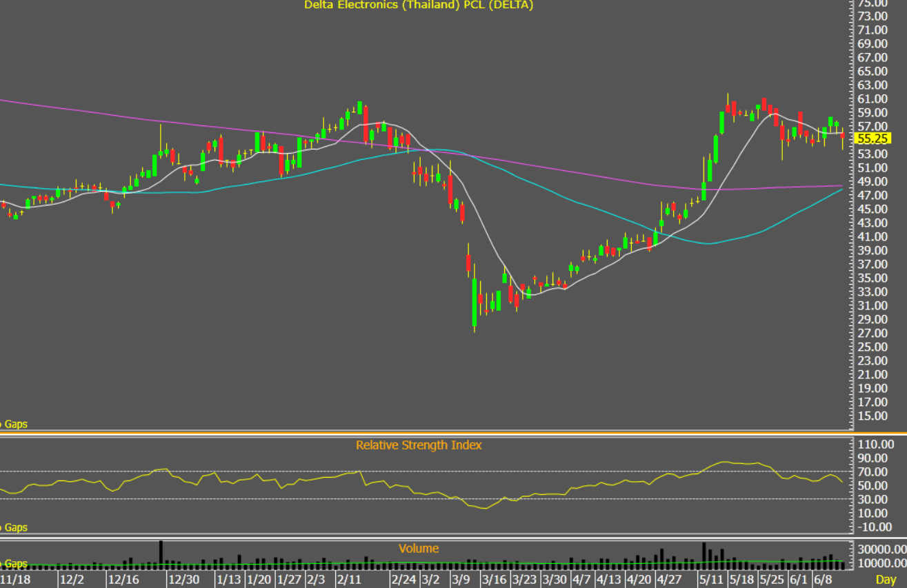Click the Gaps label in the RSI pane
Screen dimensions: 907x588
14,527
